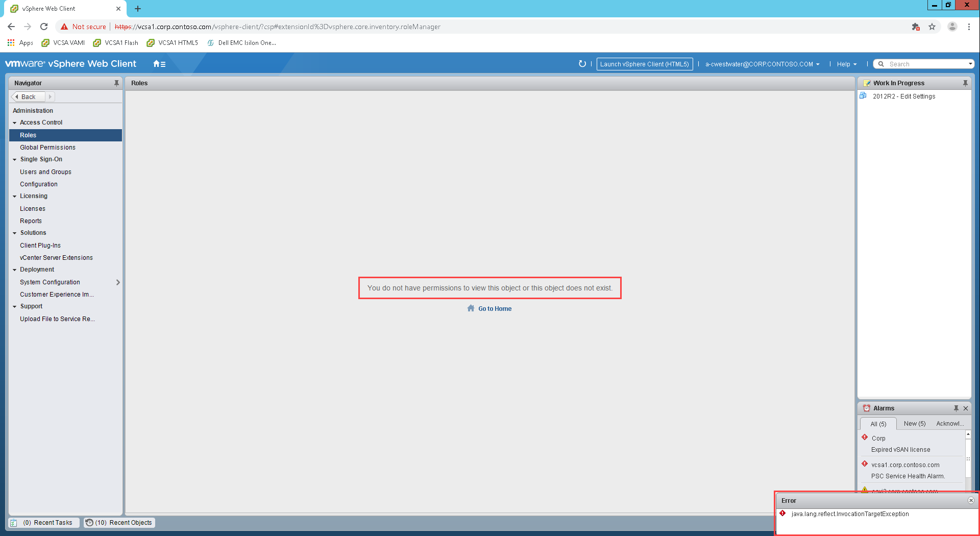Screen dimensions: 980x536
Task: Open the Chrome three-dot menu
Action: click(969, 27)
